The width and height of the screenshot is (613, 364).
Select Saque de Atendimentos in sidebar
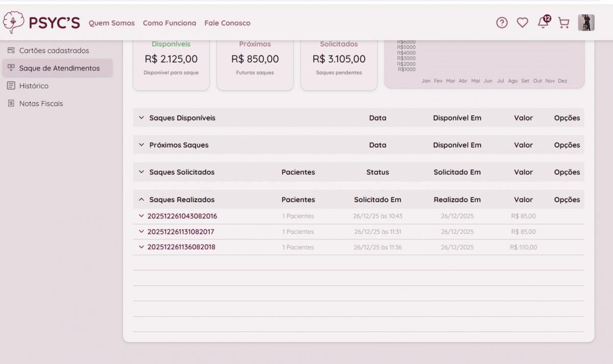coord(59,68)
